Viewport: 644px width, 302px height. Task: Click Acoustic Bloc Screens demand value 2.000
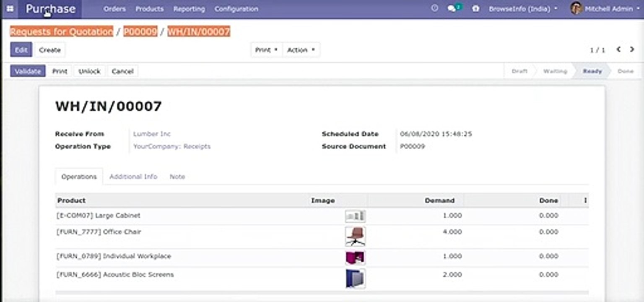[x=452, y=275]
